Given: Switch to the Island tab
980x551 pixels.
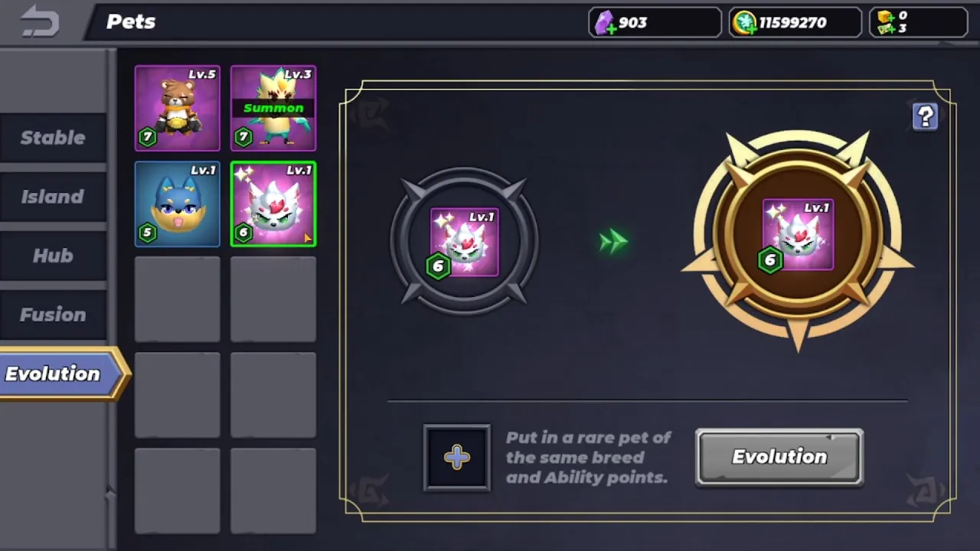Looking at the screenshot, I should tap(53, 197).
